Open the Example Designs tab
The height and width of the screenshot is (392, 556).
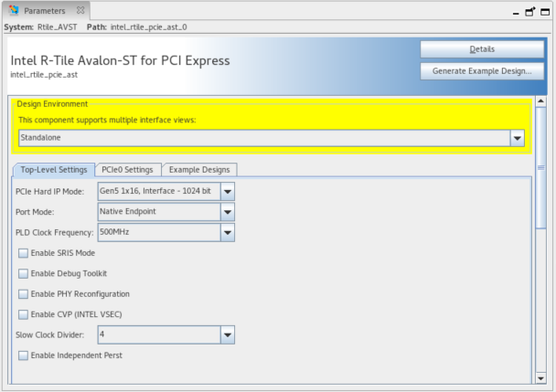point(201,169)
